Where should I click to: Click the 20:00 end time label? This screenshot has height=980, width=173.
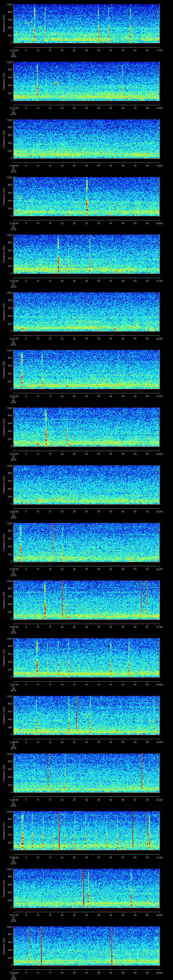(x=160, y=223)
